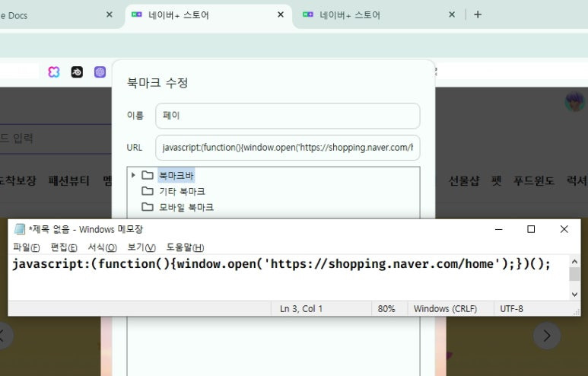Open Notepad 서식(O) menu
The image size is (588, 376).
pyautogui.click(x=103, y=247)
